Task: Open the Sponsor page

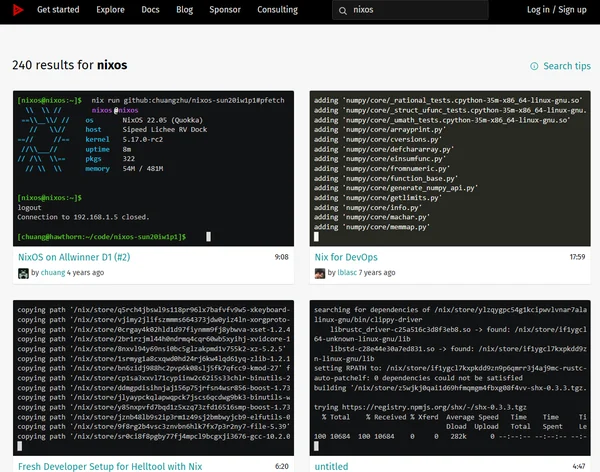Action: 225,10
